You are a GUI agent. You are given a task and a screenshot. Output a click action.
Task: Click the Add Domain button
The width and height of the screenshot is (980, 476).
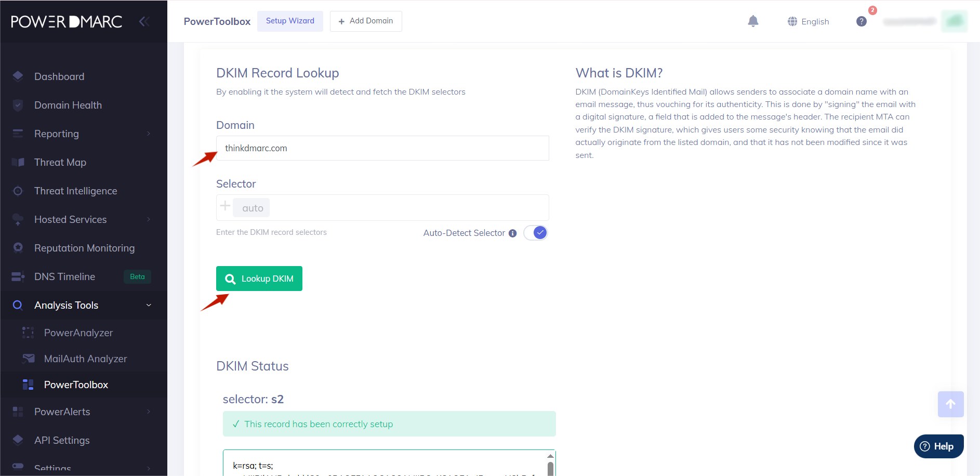pos(366,21)
